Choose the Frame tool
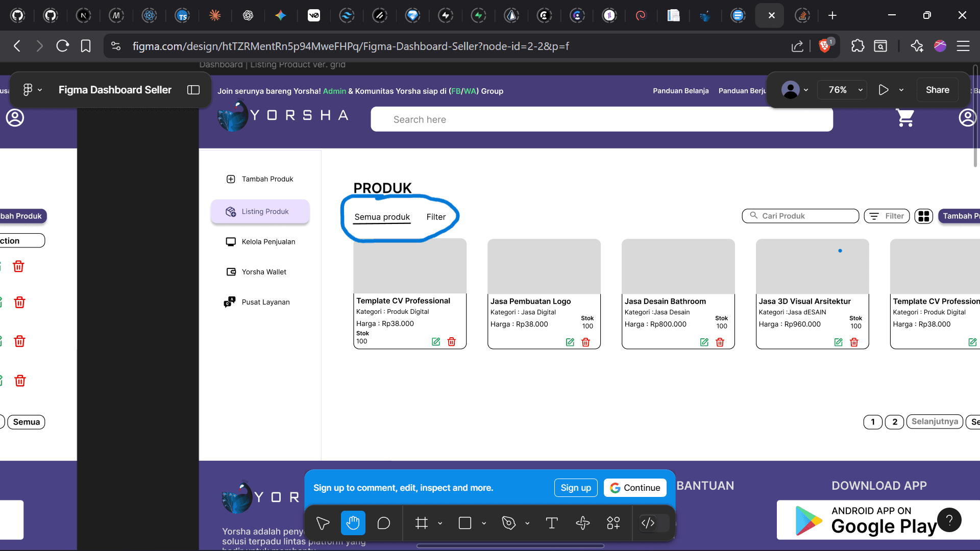 [x=421, y=523]
